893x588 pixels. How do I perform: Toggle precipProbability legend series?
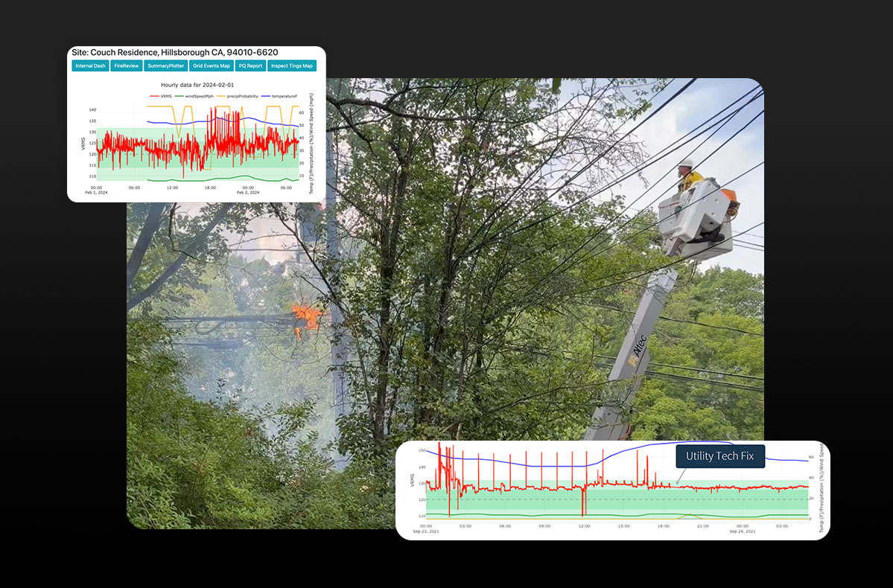(x=238, y=96)
